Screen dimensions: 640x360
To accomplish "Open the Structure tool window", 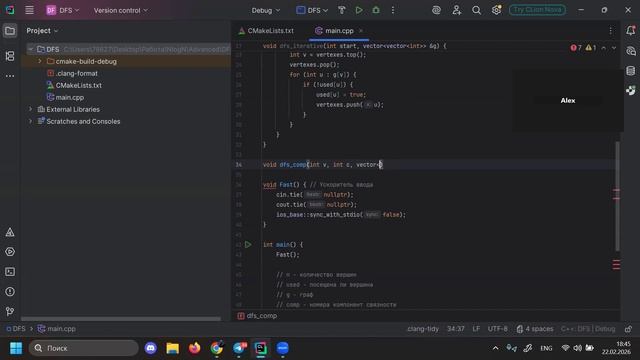I will point(10,56).
